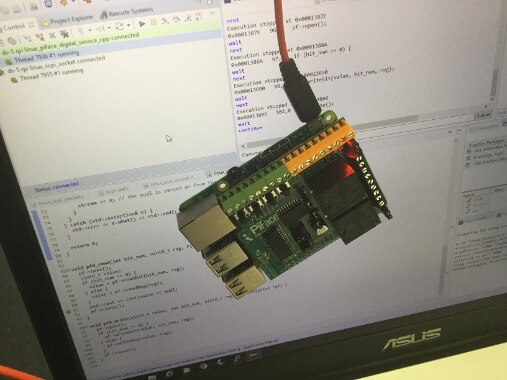The height and width of the screenshot is (380, 507).
Task: Click the Remote Systems tab icon
Action: [104, 14]
